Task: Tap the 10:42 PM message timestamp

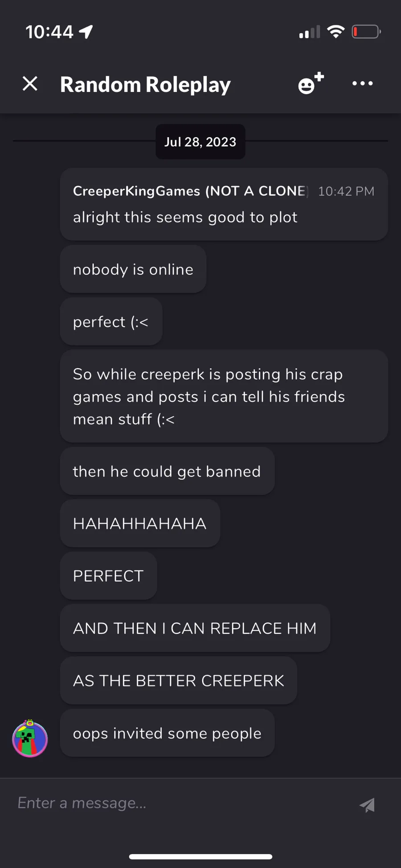Action: pyautogui.click(x=346, y=191)
